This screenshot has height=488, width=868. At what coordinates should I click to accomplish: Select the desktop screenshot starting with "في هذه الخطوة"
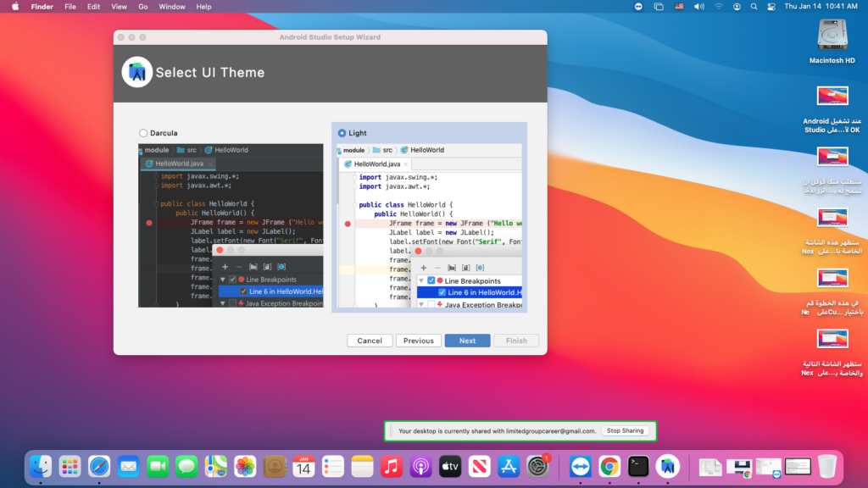[832, 292]
